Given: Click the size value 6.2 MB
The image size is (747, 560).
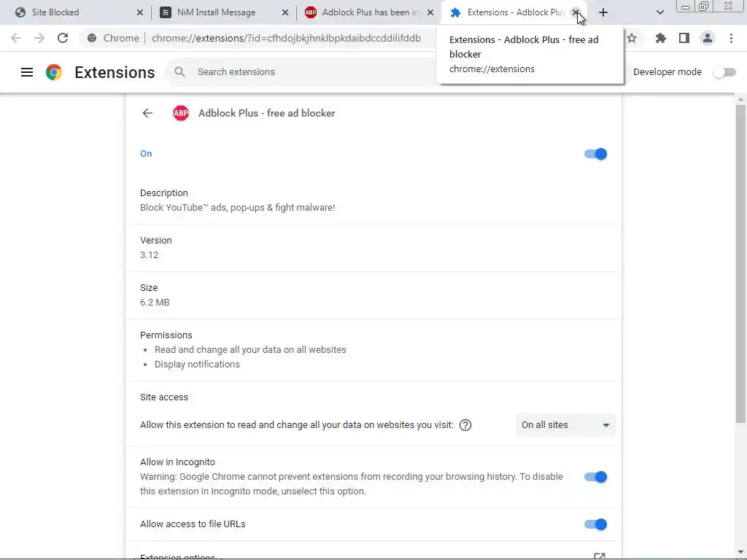Looking at the screenshot, I should pos(155,303).
